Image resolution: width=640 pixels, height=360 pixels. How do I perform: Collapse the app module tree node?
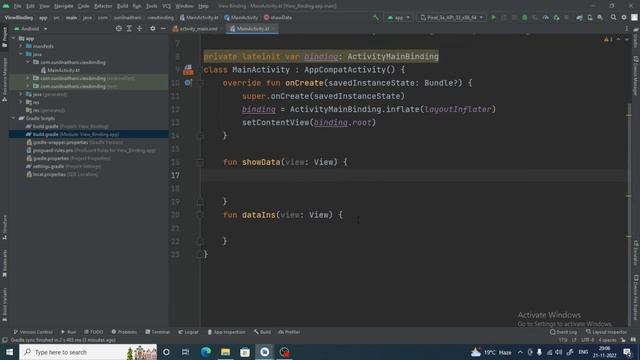pyautogui.click(x=14, y=38)
